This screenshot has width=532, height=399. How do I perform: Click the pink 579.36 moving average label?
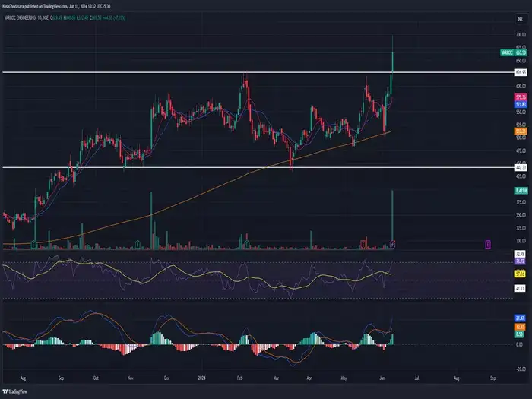[x=521, y=97]
